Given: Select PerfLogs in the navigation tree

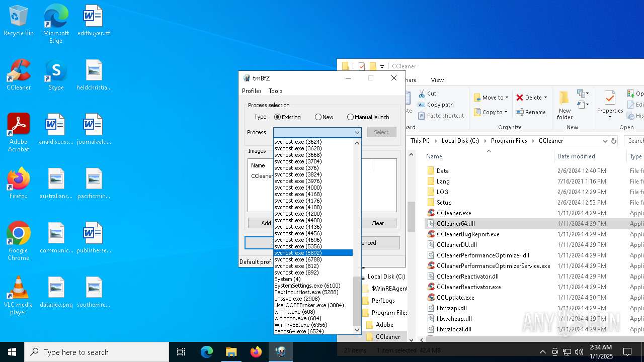Looking at the screenshot, I should (x=383, y=301).
